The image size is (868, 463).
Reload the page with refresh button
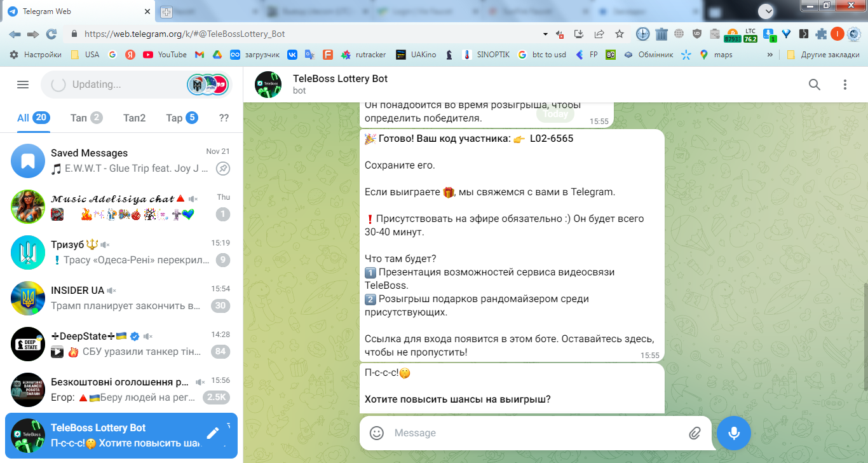(x=51, y=34)
